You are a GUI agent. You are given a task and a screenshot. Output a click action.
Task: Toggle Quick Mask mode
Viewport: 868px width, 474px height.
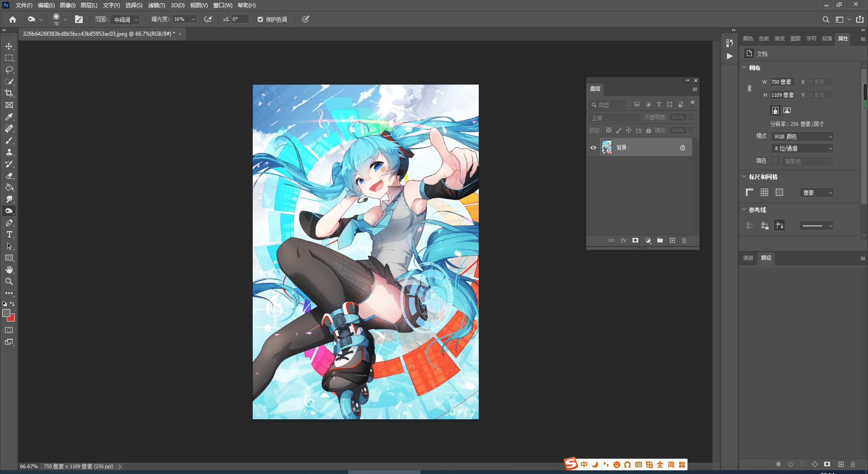[9, 330]
